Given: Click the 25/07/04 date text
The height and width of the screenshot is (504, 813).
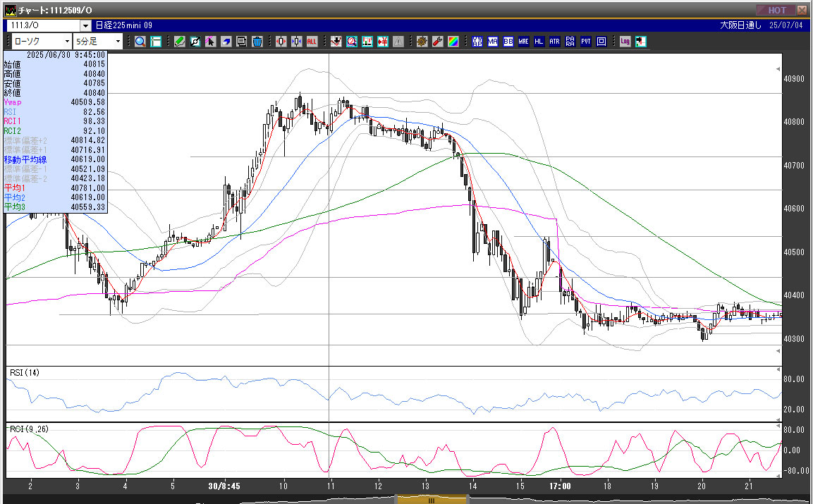Looking at the screenshot, I should (x=786, y=25).
